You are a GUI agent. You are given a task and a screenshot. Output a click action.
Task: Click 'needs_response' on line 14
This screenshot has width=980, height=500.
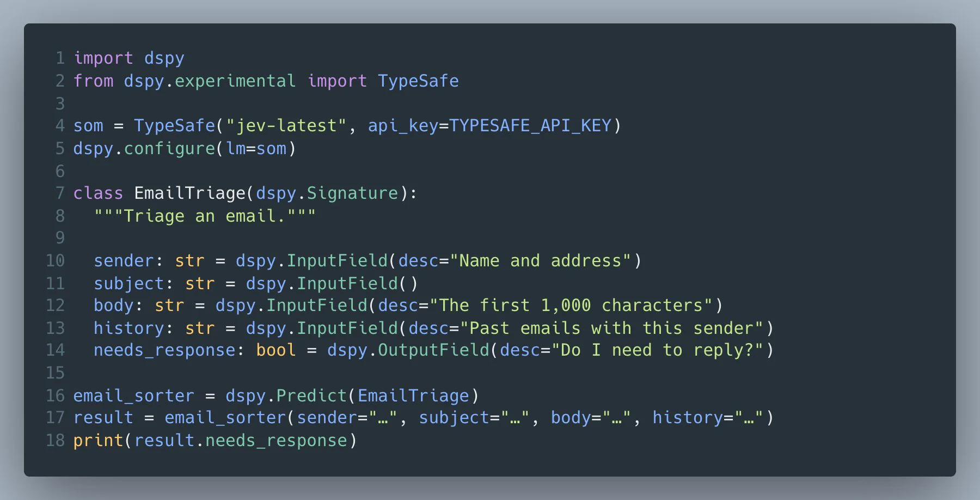[x=164, y=350]
